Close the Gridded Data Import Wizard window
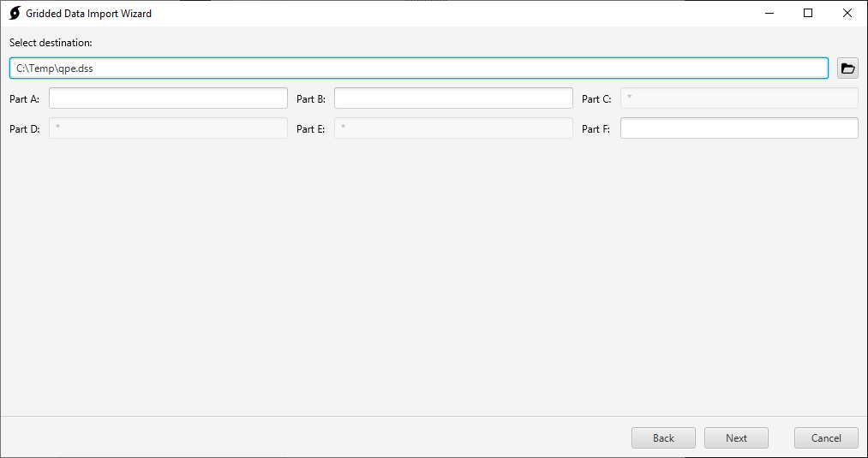This screenshot has height=458, width=868. coord(847,14)
